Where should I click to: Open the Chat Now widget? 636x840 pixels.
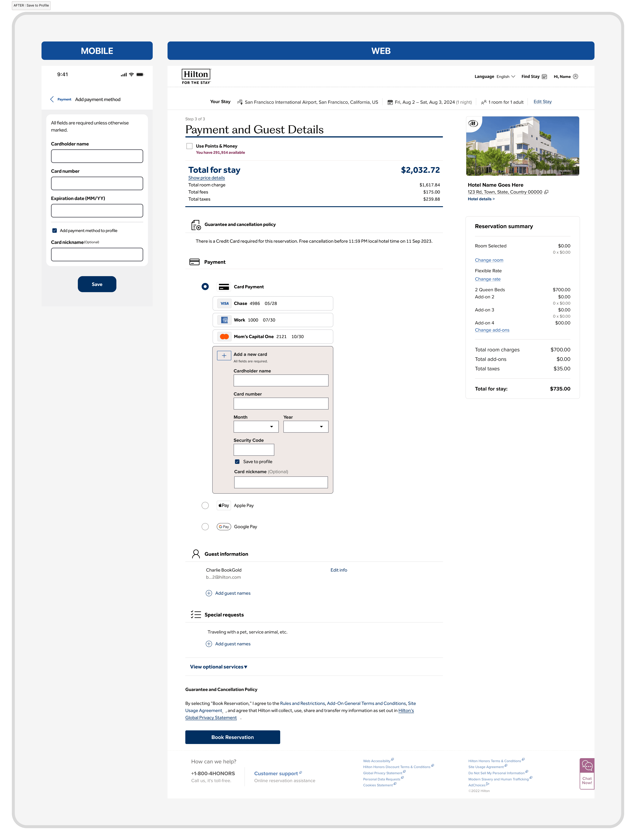(x=587, y=773)
